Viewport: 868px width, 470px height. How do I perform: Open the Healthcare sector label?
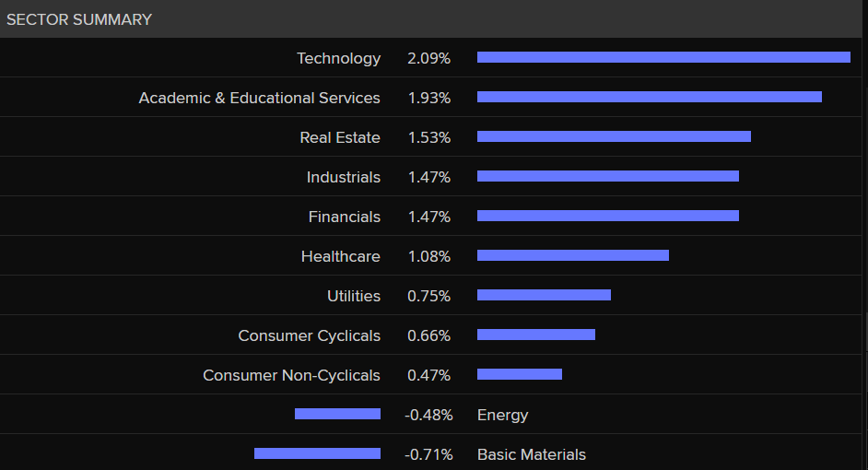[340, 256]
